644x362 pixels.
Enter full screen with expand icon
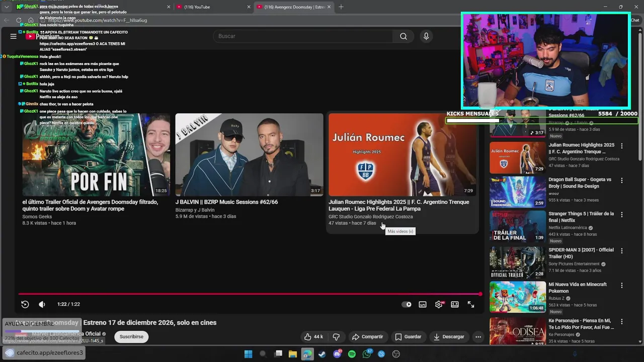(x=471, y=304)
